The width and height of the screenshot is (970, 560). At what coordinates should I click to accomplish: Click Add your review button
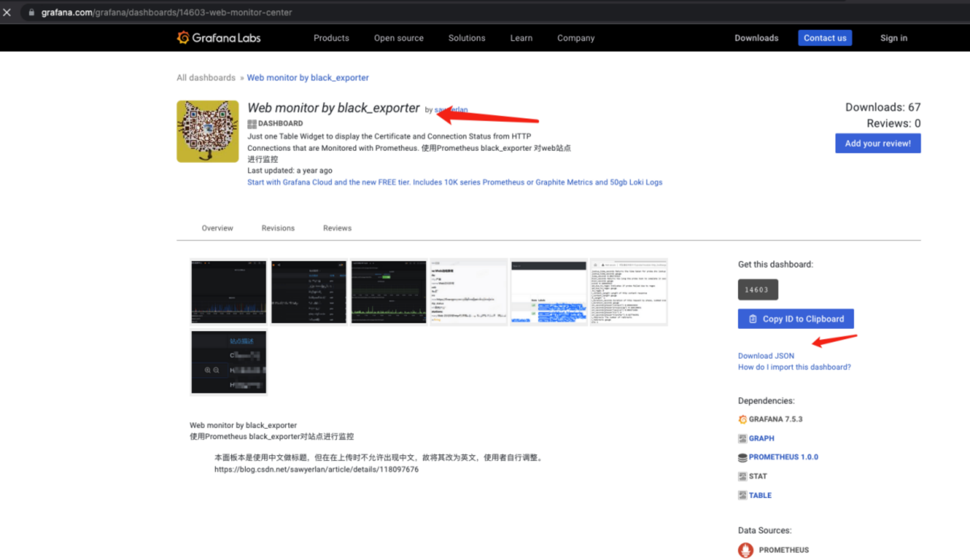point(878,143)
